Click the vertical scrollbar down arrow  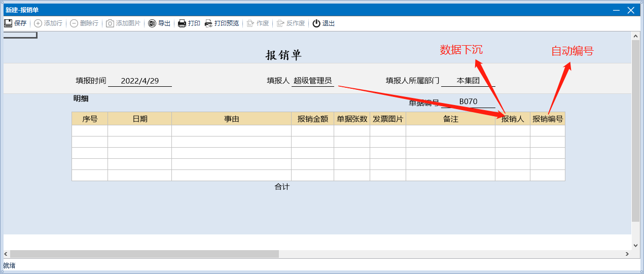(636, 245)
